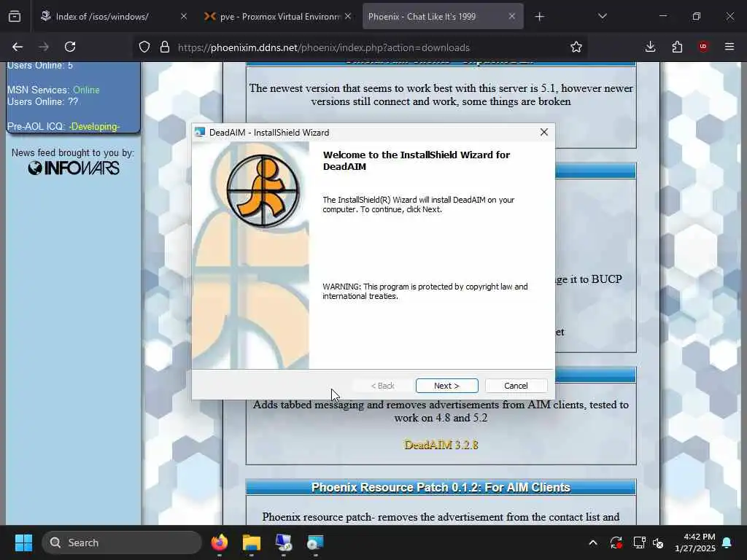Switch to Index of /isos/windows/ tab
Viewport: 747px width, 560px height.
[102, 17]
